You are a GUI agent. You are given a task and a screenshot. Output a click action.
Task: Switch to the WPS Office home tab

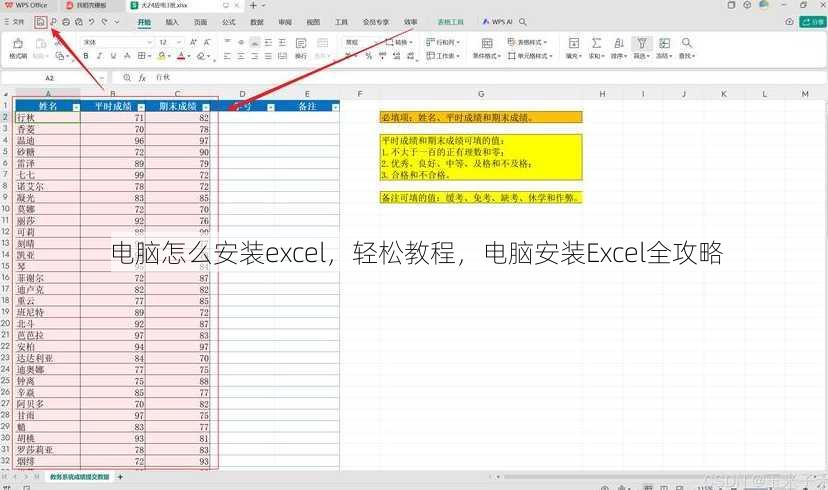(26, 5)
